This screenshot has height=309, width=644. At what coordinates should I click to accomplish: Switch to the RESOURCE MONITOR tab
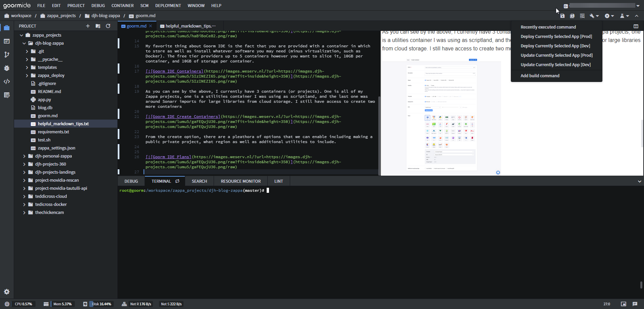[240, 181]
